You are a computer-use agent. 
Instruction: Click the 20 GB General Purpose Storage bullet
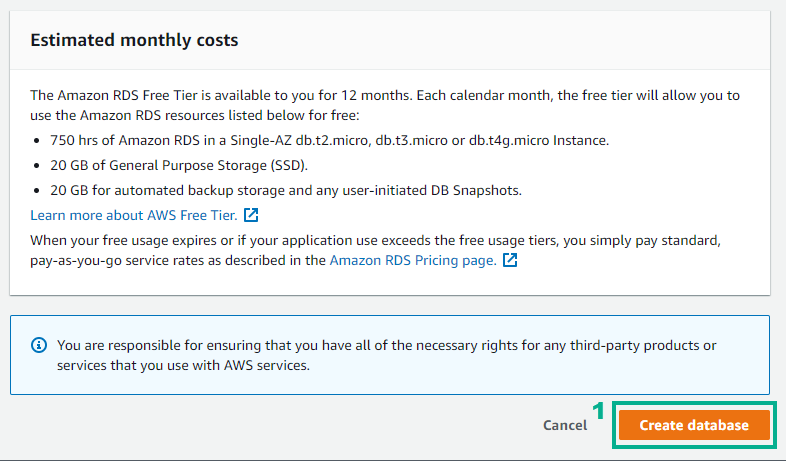pyautogui.click(x=179, y=165)
